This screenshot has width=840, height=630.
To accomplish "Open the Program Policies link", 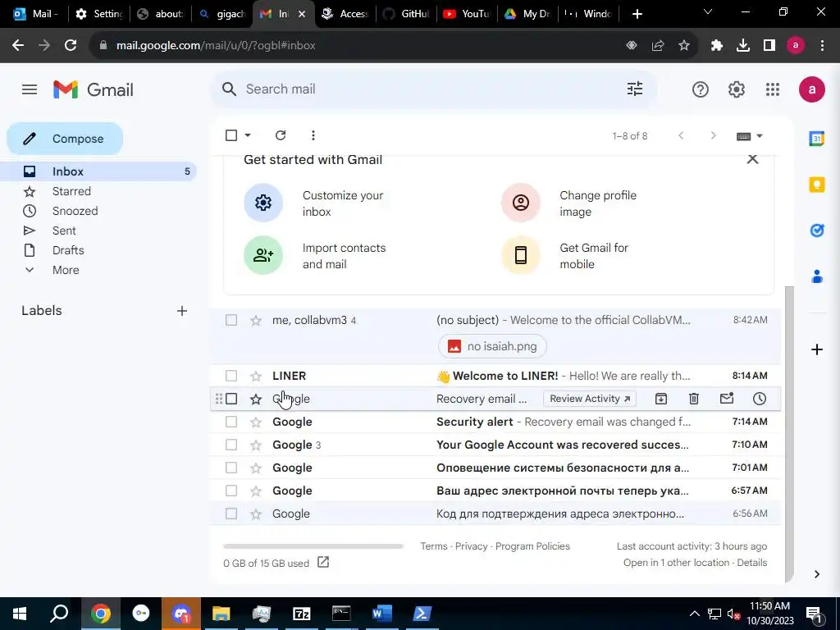I will point(532,546).
